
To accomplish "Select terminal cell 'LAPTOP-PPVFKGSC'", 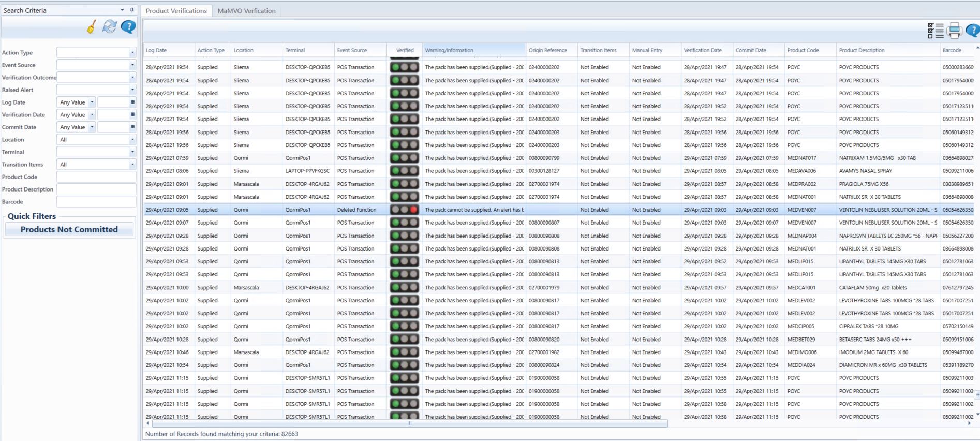I will 308,171.
